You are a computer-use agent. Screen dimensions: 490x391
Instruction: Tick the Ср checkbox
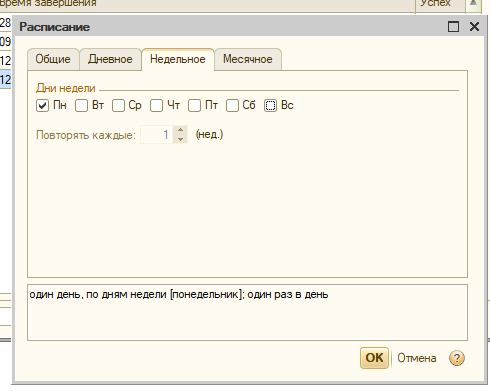118,106
